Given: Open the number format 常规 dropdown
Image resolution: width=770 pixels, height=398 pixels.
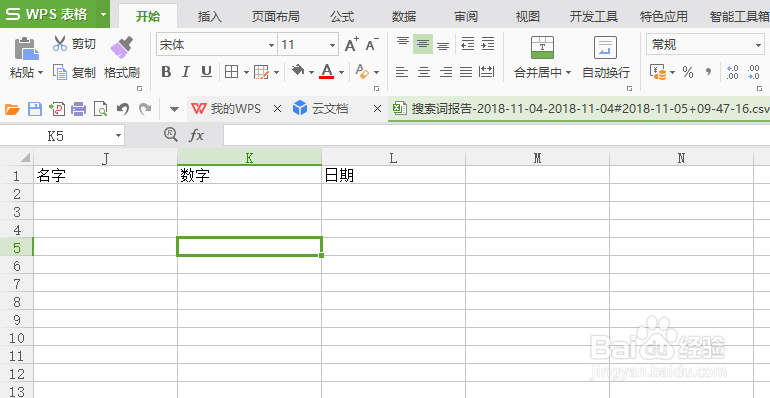Looking at the screenshot, I should [759, 45].
